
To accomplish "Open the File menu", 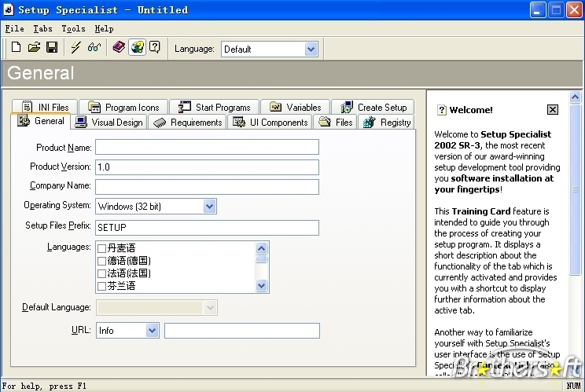I will click(15, 29).
